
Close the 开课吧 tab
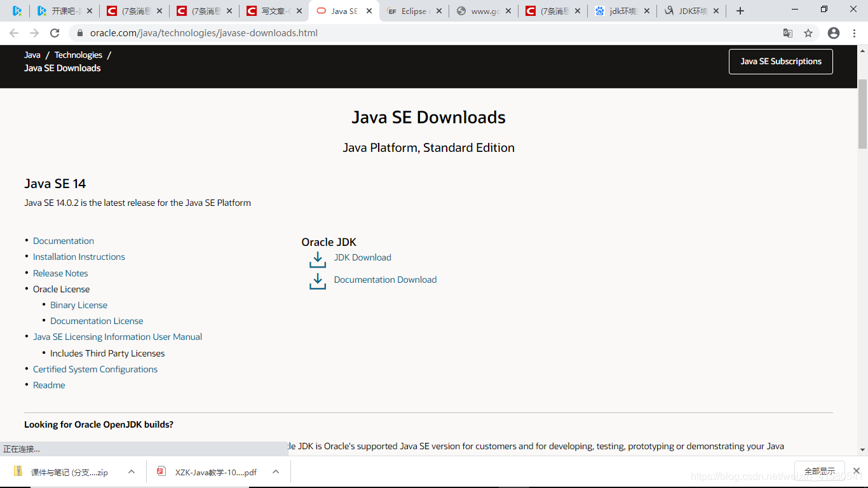[x=90, y=11]
